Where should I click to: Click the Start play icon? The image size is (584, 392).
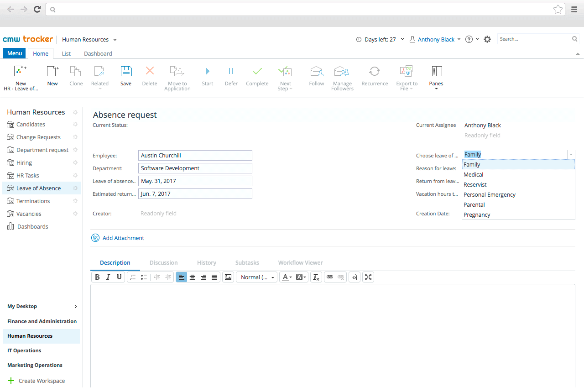point(208,71)
